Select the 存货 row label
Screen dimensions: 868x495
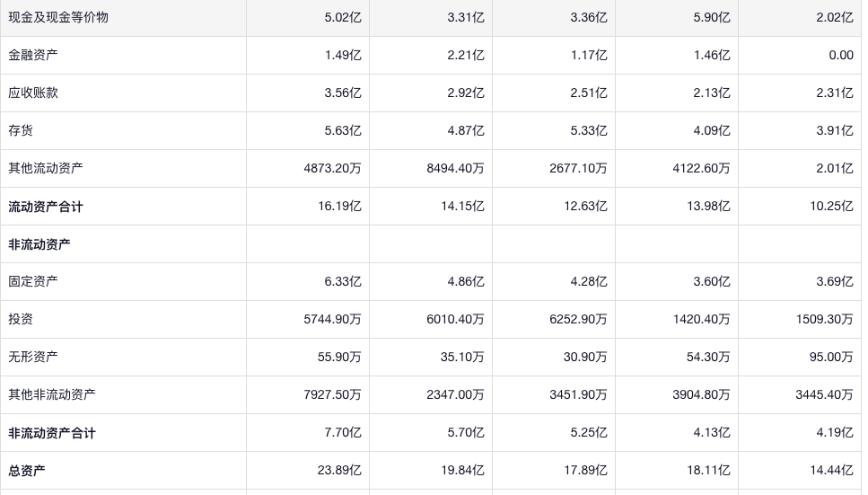(21, 130)
